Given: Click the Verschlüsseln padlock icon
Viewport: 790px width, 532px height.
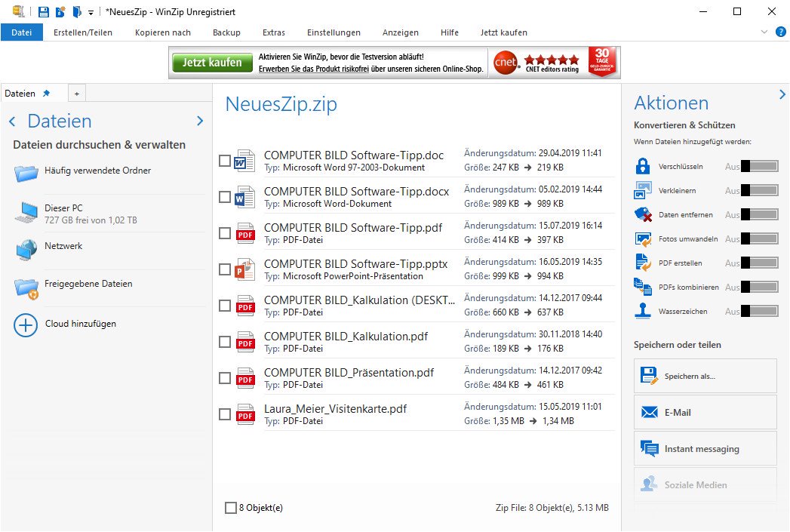Looking at the screenshot, I should click(642, 166).
